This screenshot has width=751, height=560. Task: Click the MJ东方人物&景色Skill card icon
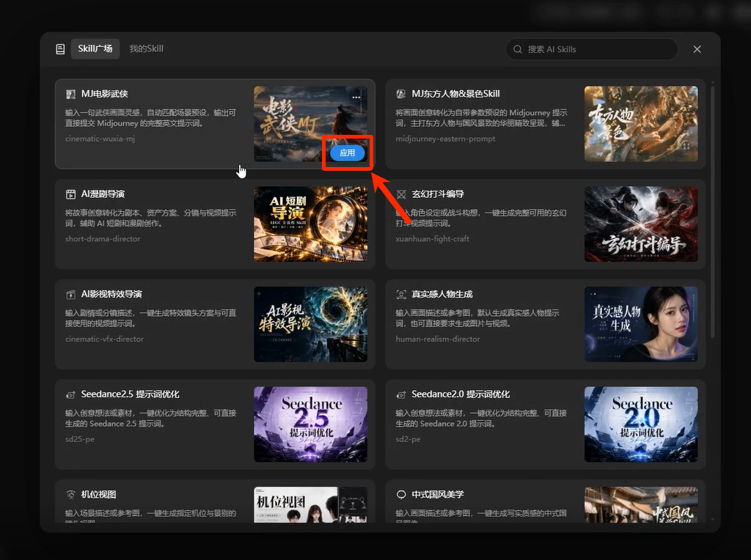click(x=401, y=95)
